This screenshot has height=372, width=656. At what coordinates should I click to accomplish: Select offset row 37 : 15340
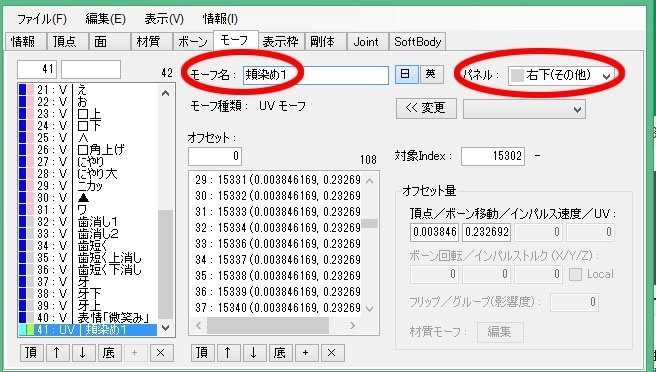tap(276, 308)
